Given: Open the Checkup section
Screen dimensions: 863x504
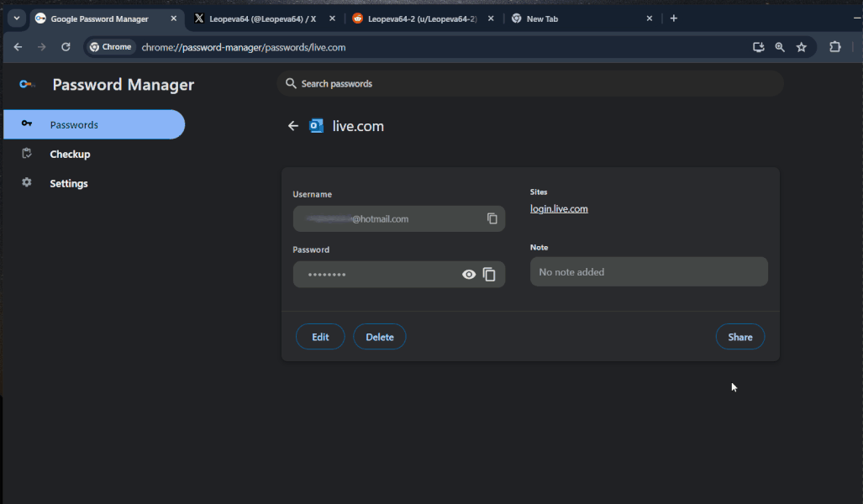Looking at the screenshot, I should [69, 154].
